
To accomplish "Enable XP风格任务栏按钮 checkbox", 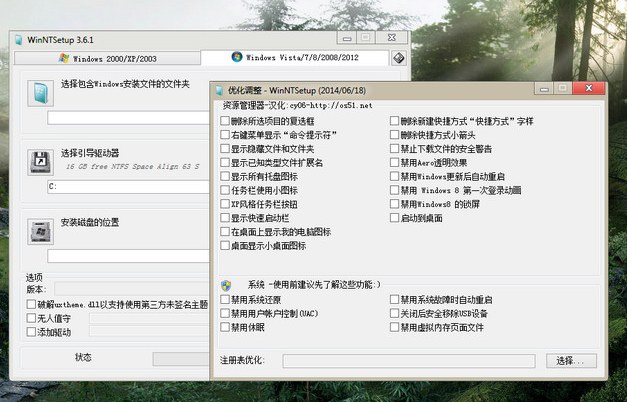I will [x=225, y=204].
